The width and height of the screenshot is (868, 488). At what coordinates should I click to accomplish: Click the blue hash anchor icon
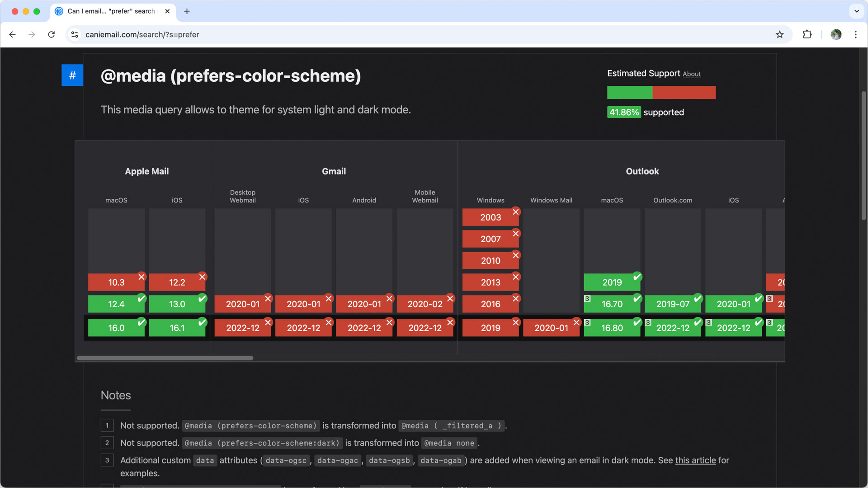tap(72, 75)
